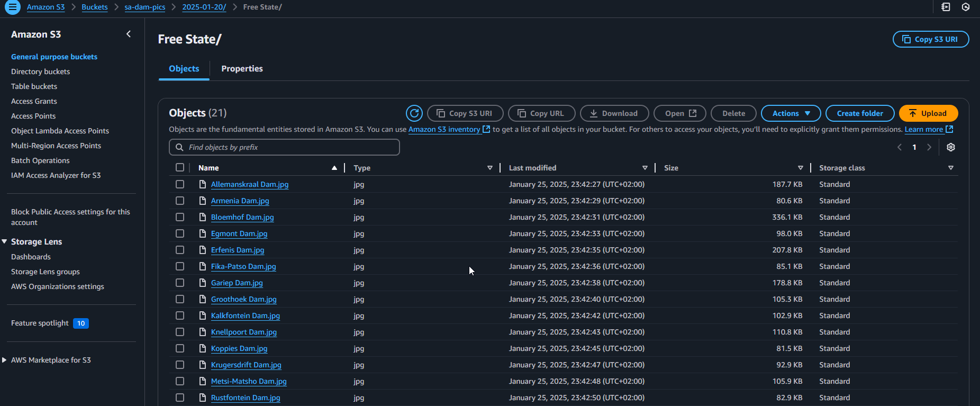The height and width of the screenshot is (406, 980).
Task: Check the box for Groothoek Dam.jpg
Action: click(180, 299)
